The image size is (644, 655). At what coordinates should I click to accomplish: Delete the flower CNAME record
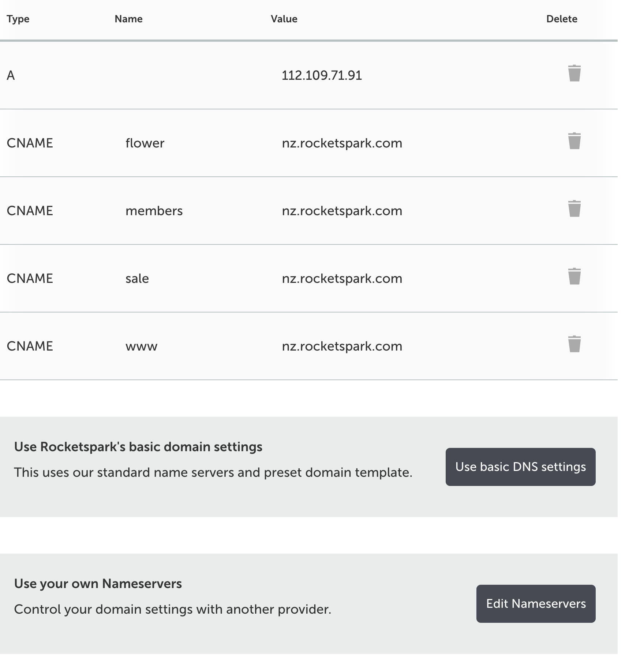point(574,141)
